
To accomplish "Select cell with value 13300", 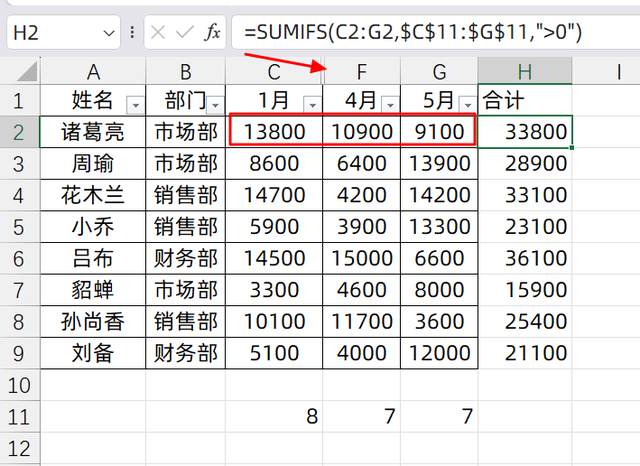I will (439, 226).
